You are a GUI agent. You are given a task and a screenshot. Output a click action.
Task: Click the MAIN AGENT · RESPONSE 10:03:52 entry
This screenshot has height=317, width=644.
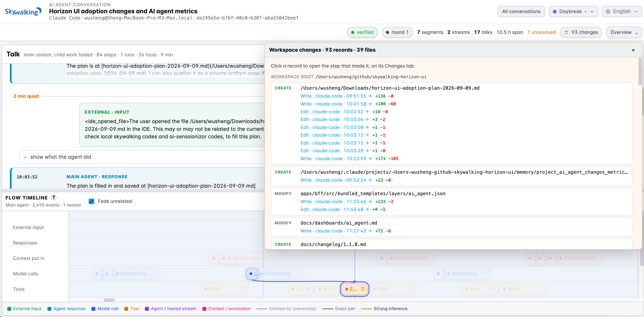pos(137,178)
